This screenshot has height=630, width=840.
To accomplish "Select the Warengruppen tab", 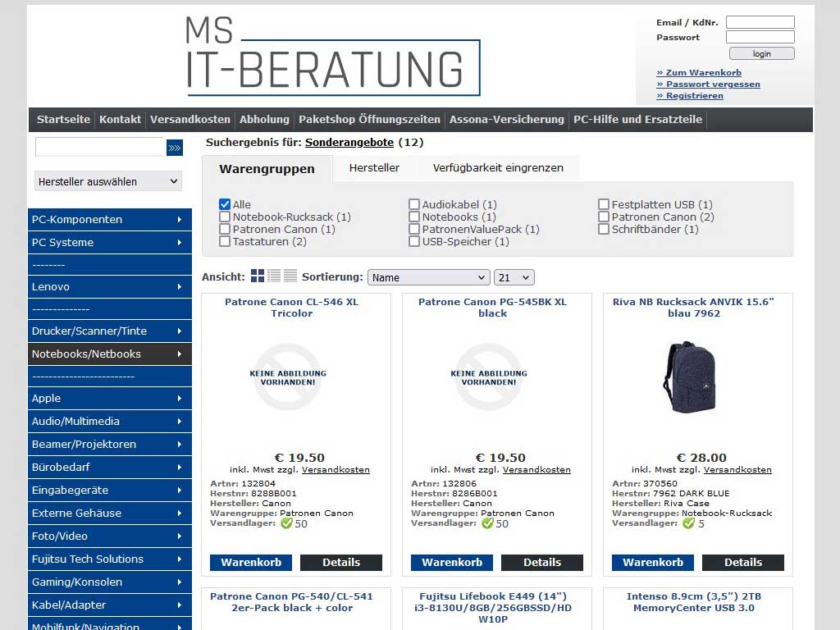I will coord(267,169).
